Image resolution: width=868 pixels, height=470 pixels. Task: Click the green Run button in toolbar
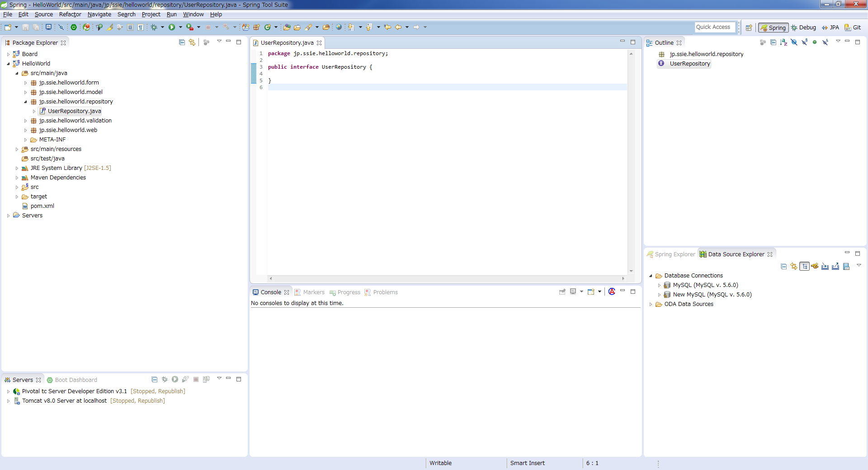(172, 27)
